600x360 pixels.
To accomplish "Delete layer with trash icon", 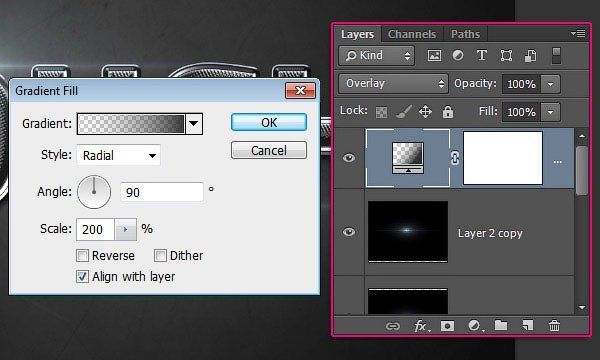I will tap(554, 326).
